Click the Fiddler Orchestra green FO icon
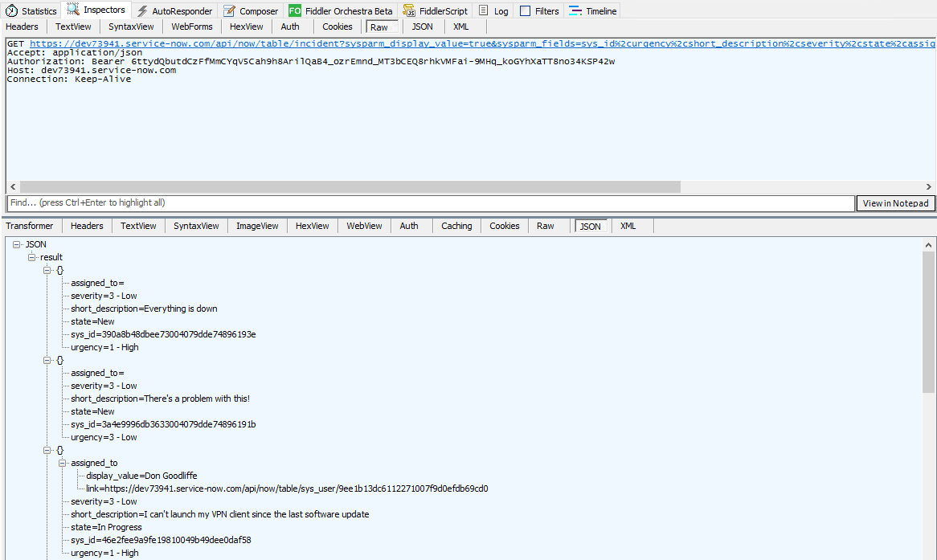Image resolution: width=937 pixels, height=560 pixels. [x=295, y=10]
